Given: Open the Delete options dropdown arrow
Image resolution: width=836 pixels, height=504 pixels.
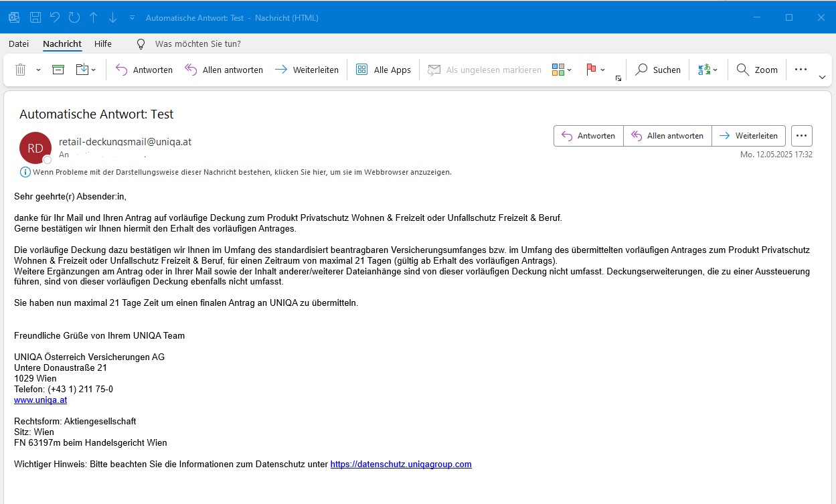Looking at the screenshot, I should click(38, 70).
